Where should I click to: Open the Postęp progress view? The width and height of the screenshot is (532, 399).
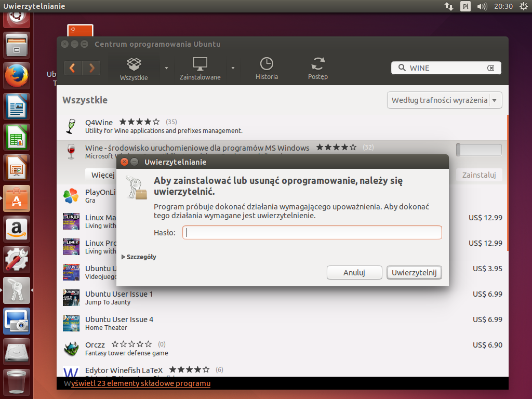click(318, 69)
